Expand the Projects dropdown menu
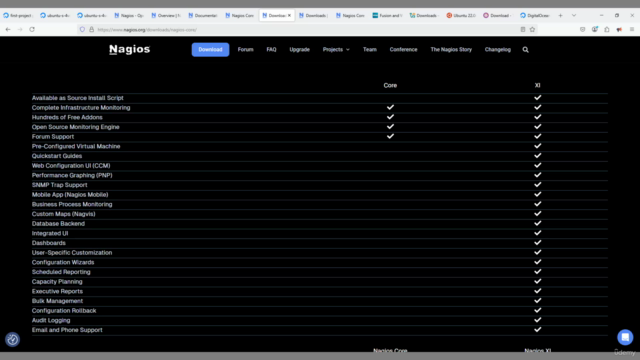Image resolution: width=640 pixels, height=360 pixels. 336,49
